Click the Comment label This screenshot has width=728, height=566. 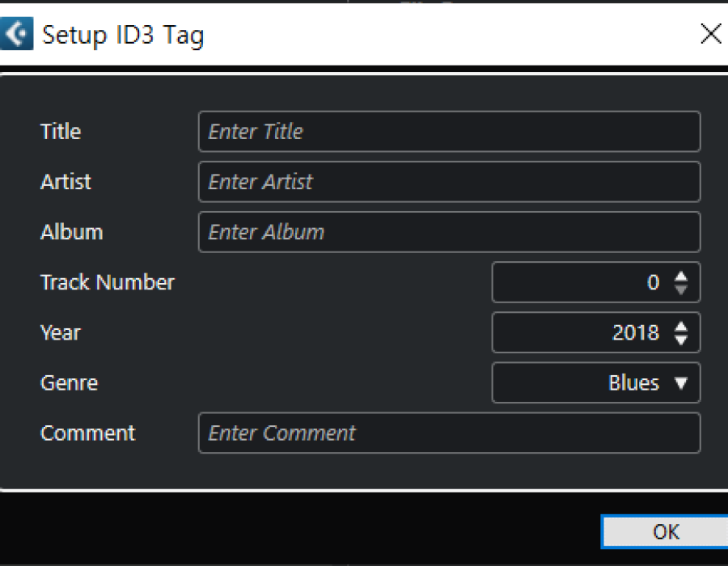tap(87, 433)
